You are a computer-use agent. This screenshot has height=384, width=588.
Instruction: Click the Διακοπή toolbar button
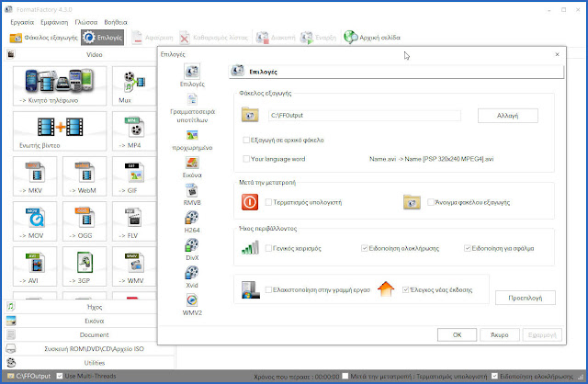pos(276,38)
